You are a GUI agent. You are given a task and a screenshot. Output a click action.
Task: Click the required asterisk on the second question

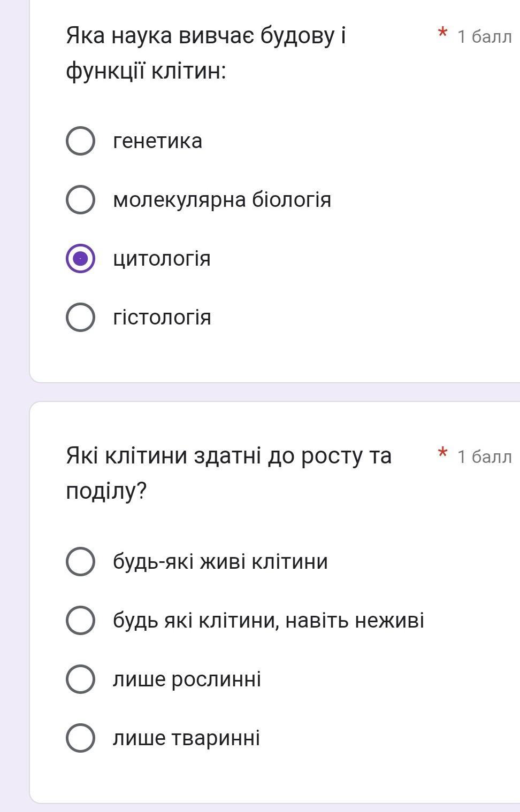pos(442,454)
